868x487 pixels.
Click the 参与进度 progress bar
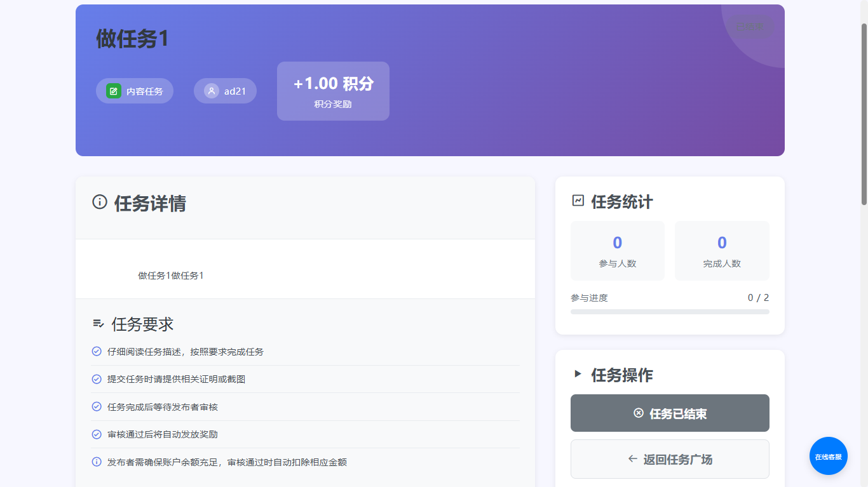tap(670, 311)
